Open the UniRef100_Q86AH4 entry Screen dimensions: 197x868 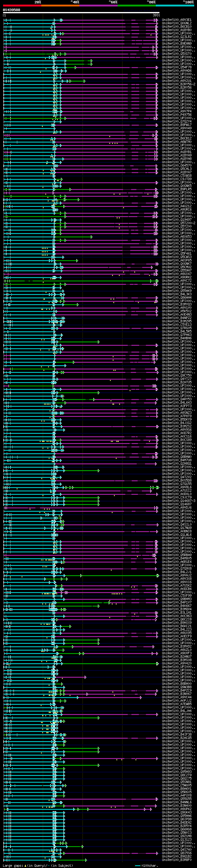(176, 297)
